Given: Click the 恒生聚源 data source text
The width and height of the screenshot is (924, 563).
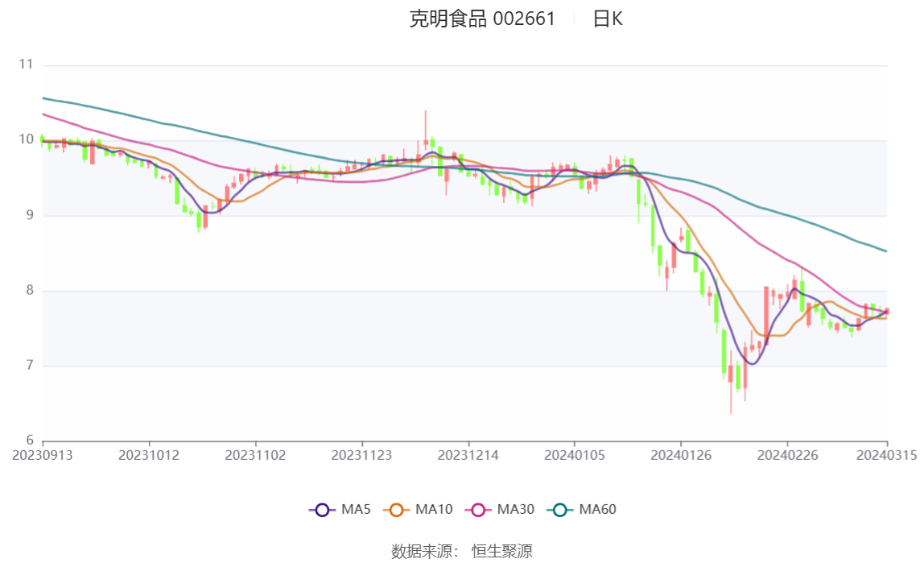Looking at the screenshot, I should [502, 551].
